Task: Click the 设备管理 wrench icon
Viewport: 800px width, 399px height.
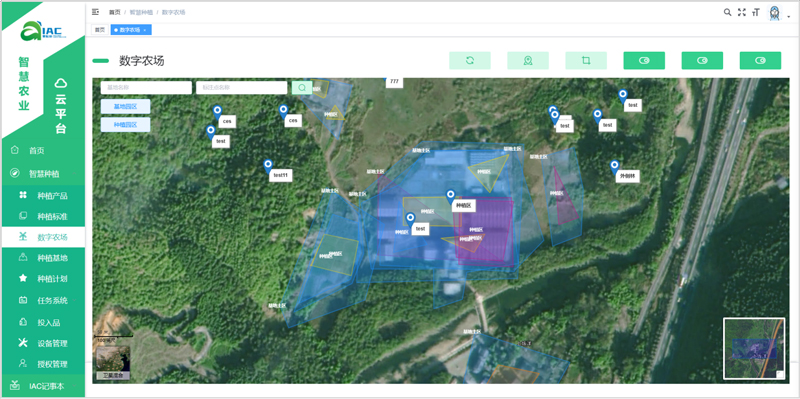Action: pyautogui.click(x=23, y=343)
